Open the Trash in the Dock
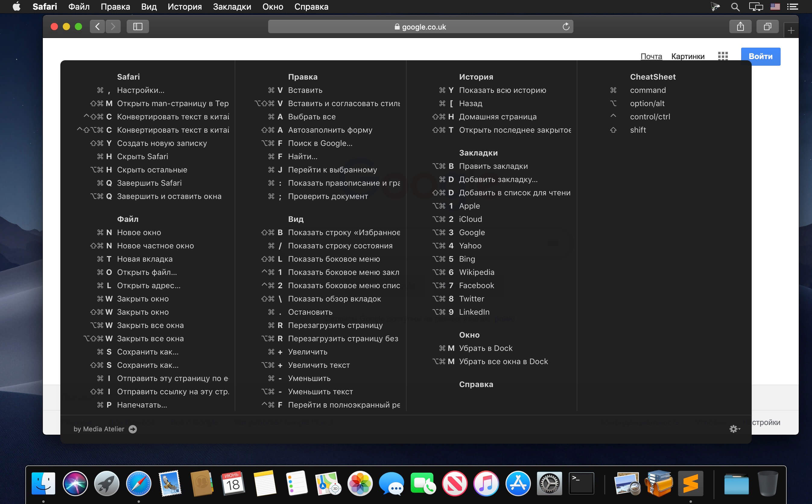 (x=768, y=483)
